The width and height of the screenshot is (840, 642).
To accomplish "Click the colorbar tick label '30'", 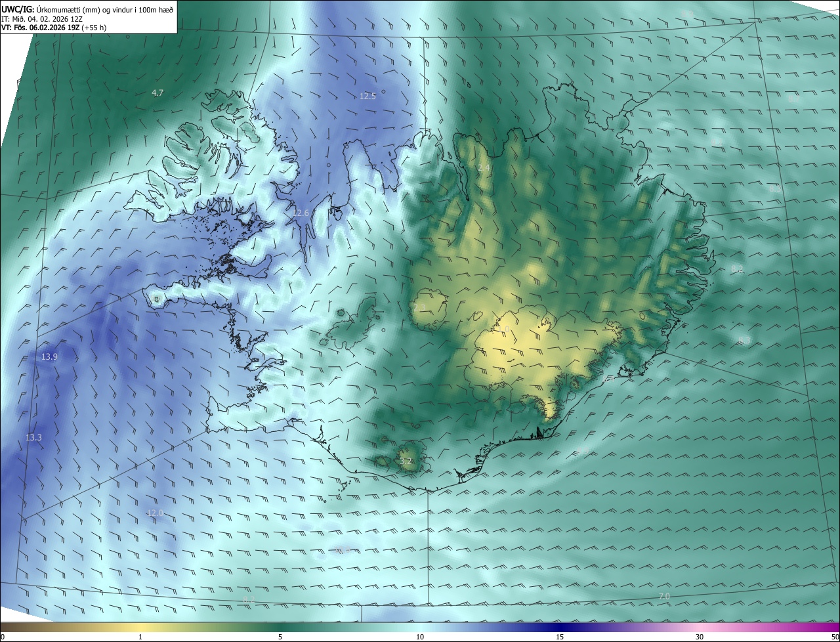I will [700, 637].
